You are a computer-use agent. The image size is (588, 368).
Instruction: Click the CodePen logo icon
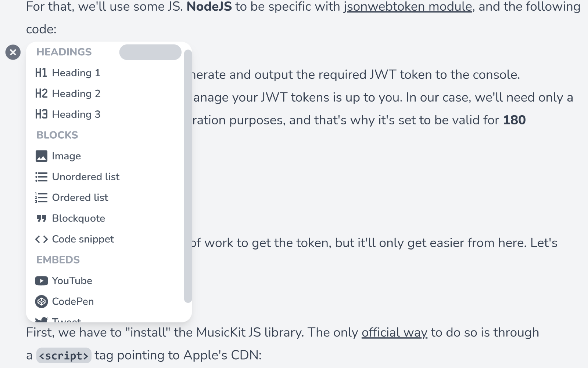tap(41, 302)
